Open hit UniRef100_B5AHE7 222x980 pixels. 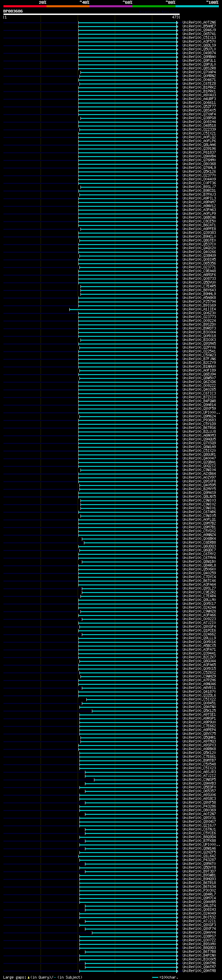(199, 26)
